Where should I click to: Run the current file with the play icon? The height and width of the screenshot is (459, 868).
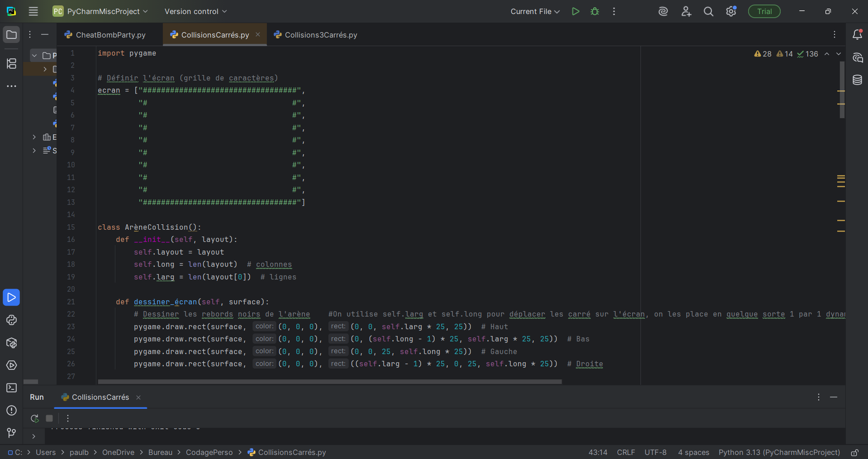coord(575,11)
